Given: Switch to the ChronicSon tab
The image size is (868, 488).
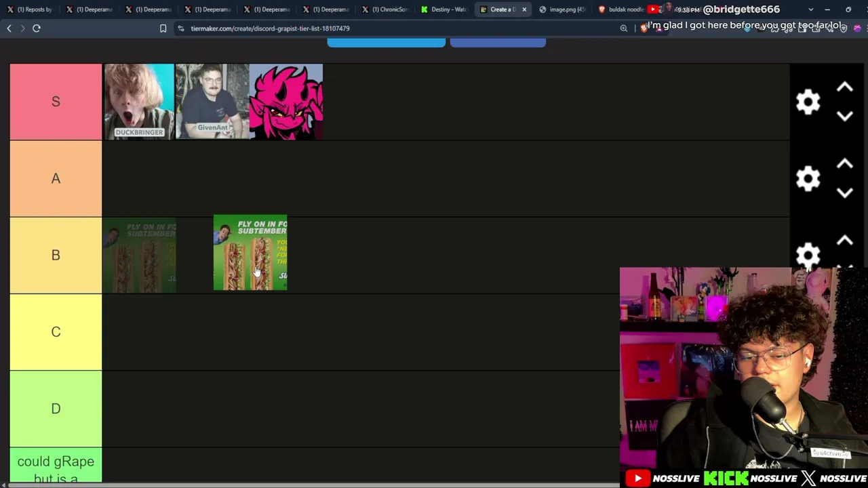Looking at the screenshot, I should coord(385,9).
